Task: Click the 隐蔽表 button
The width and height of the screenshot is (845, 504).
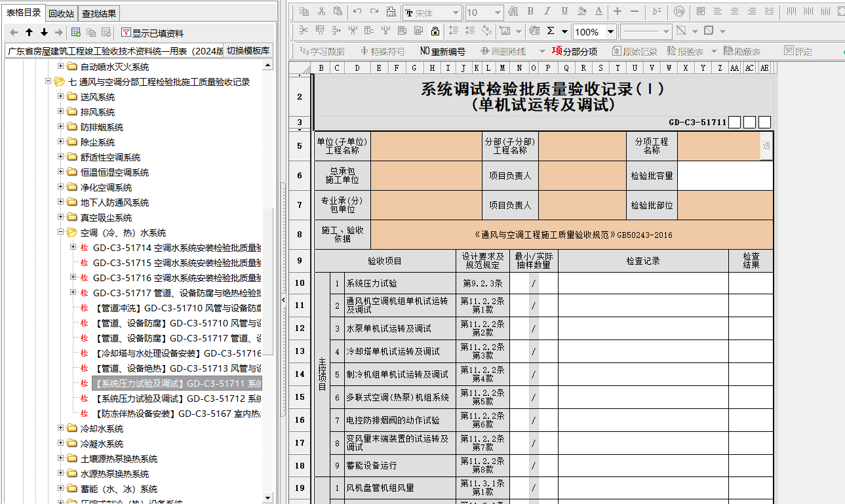Action: [742, 51]
